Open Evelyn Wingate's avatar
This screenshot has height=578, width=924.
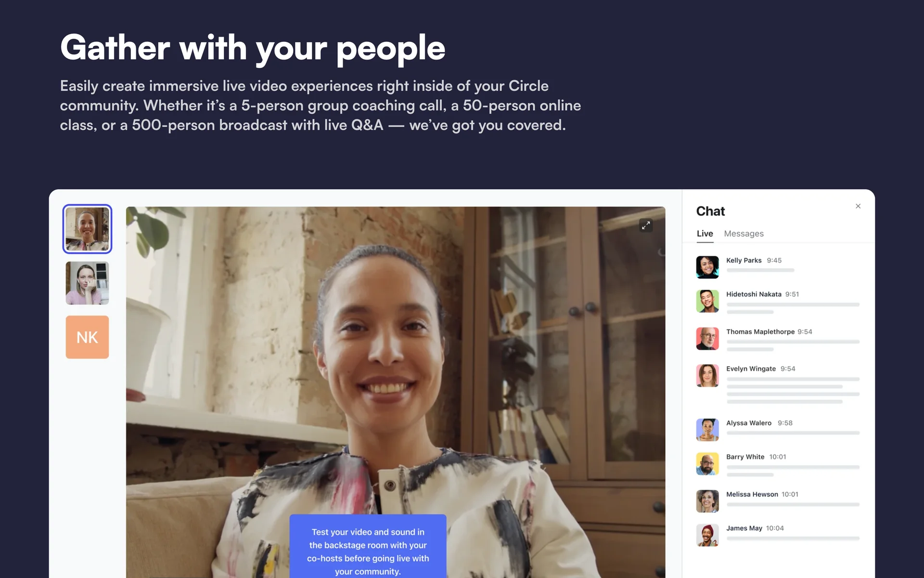pyautogui.click(x=707, y=376)
